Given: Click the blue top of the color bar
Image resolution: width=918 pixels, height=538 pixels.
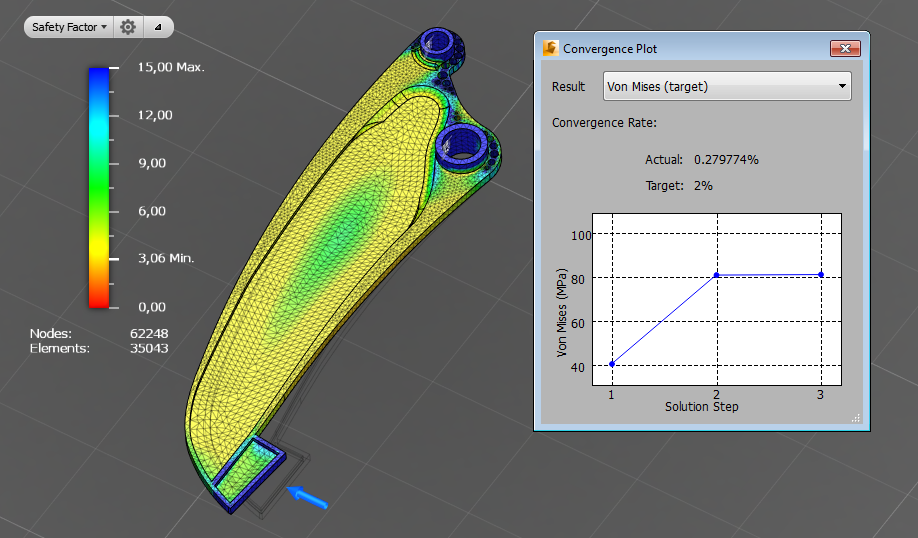Looking at the screenshot, I should tap(99, 76).
